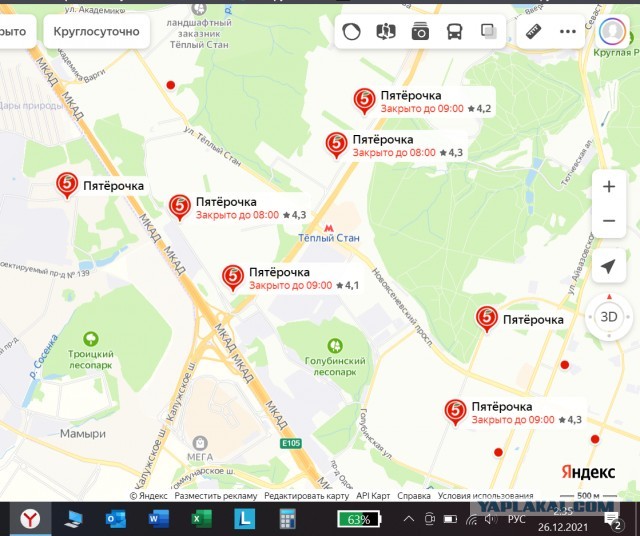Screen dimensions: 640x536
Task: Open the user profile avatar
Action: click(x=612, y=31)
